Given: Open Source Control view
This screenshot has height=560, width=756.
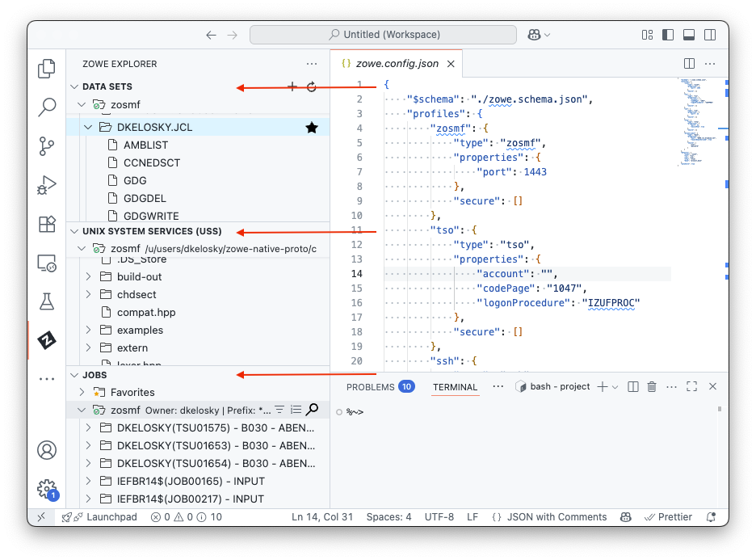Looking at the screenshot, I should [47, 145].
